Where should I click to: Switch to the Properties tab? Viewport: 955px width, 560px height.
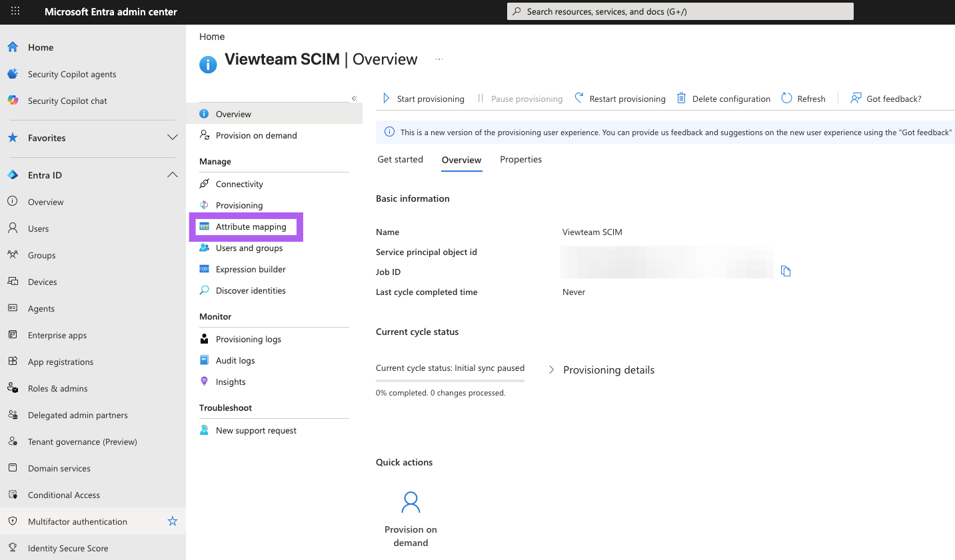click(x=521, y=160)
